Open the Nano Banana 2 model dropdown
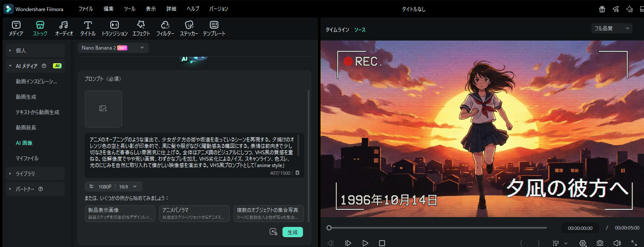The height and width of the screenshot is (247, 644). 113,48
